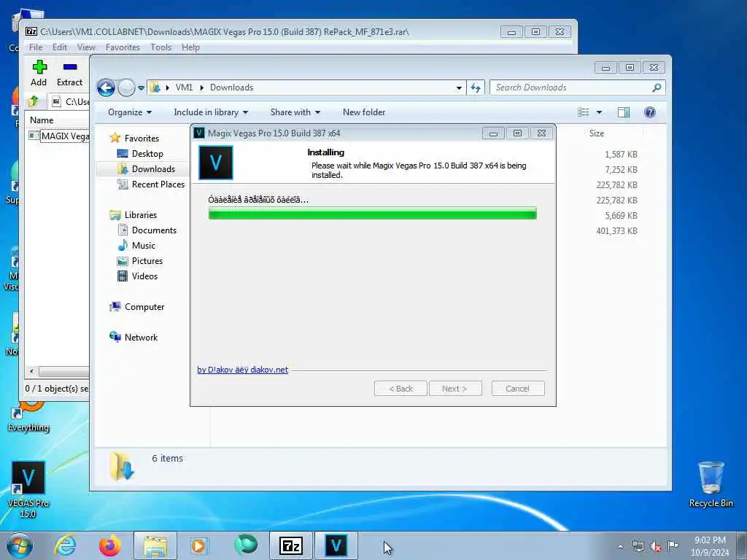Screen dimensions: 747x560
Task: Open the by D!akov diakov.net link
Action: click(x=242, y=370)
